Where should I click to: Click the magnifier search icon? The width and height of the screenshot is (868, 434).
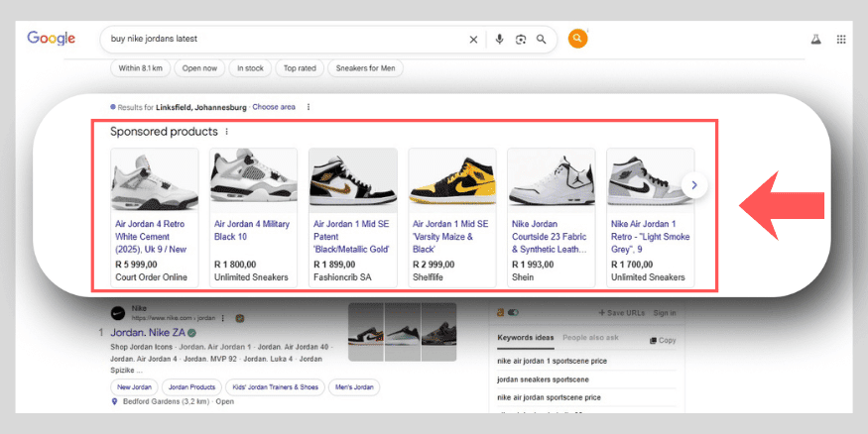[542, 40]
